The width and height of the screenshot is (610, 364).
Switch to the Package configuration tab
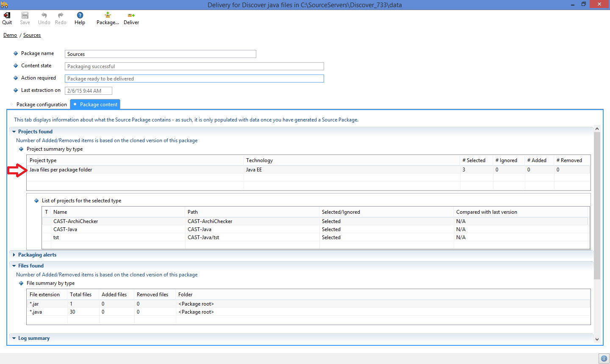pos(42,105)
